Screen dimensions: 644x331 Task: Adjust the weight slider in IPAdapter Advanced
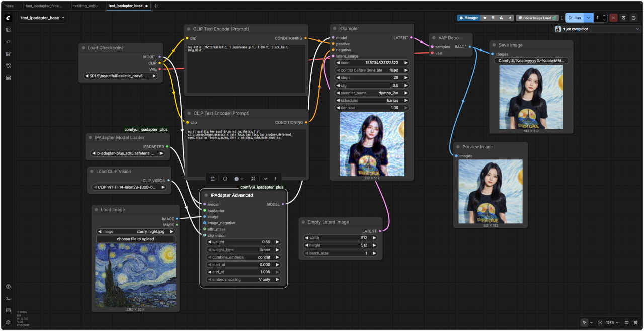[x=243, y=242]
